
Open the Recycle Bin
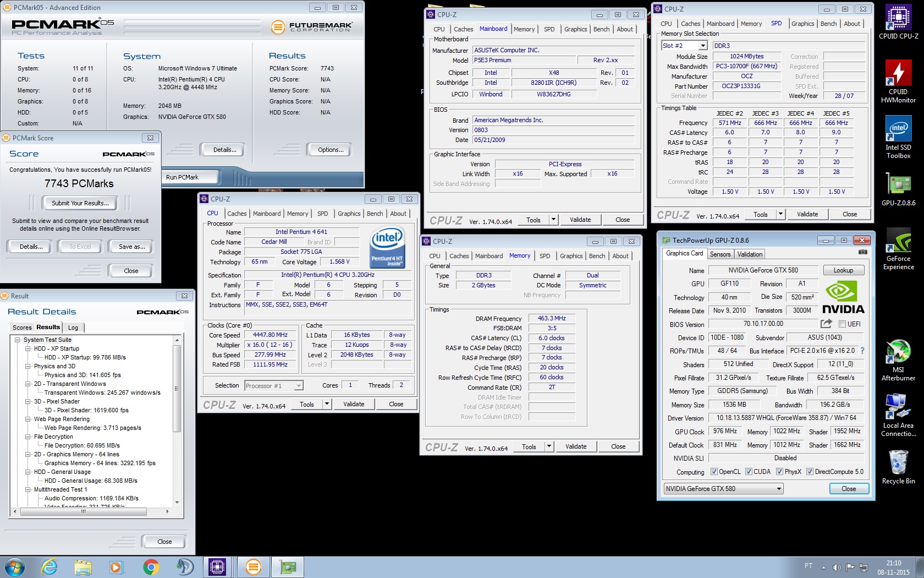coord(898,467)
